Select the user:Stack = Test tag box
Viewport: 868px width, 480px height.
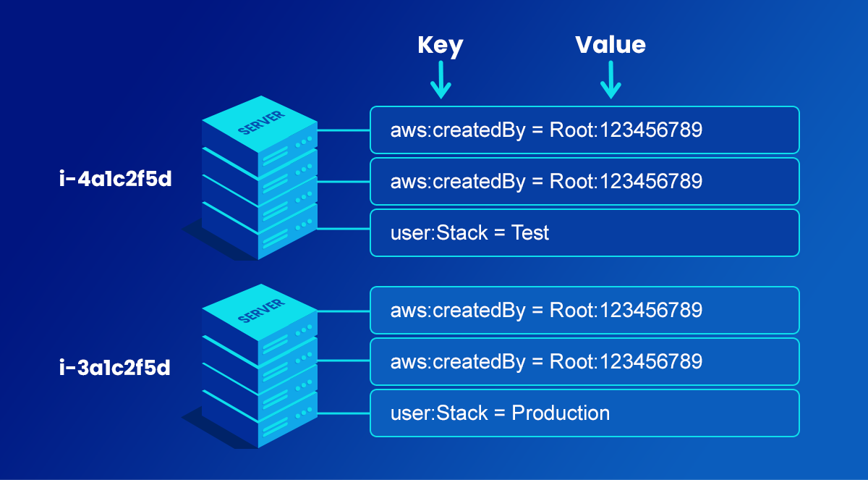pyautogui.click(x=584, y=232)
